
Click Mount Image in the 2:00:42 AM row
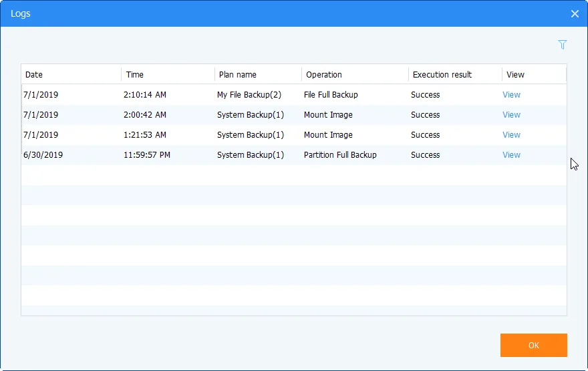point(328,115)
